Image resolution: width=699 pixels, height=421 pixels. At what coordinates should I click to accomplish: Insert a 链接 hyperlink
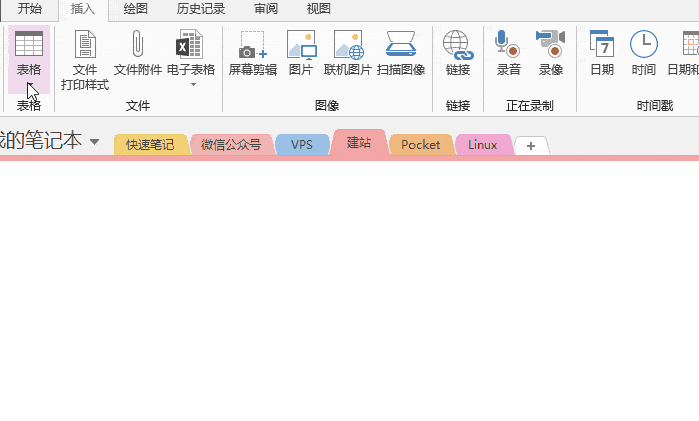[458, 53]
